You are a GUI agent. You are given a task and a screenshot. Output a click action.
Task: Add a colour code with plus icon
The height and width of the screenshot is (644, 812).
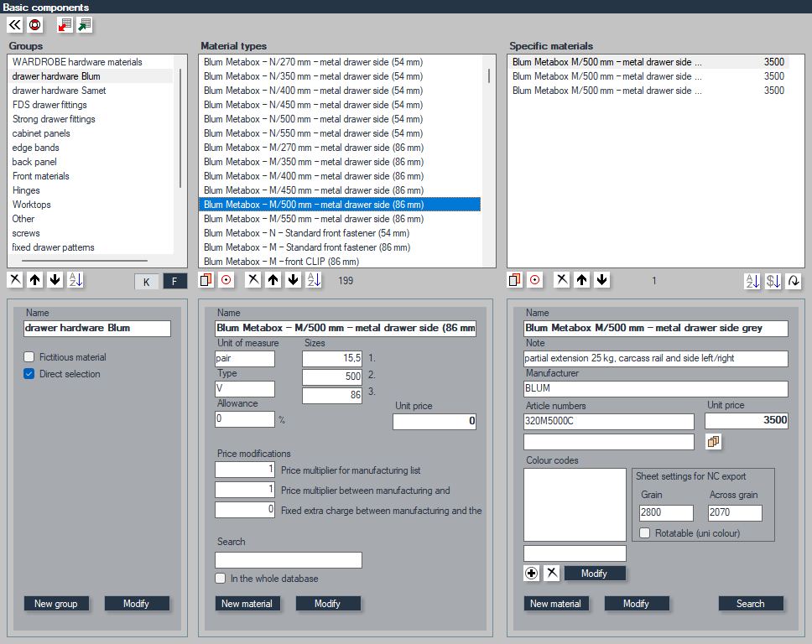click(531, 573)
